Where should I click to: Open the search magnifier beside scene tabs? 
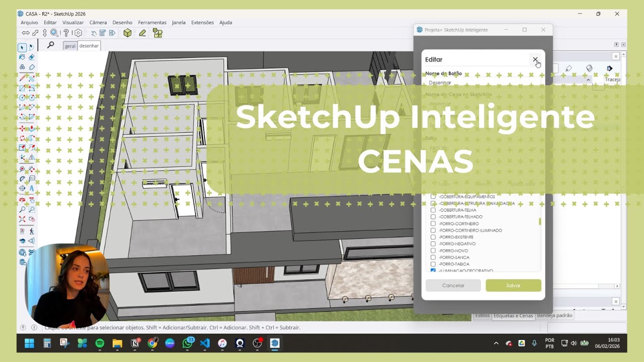pos(50,45)
